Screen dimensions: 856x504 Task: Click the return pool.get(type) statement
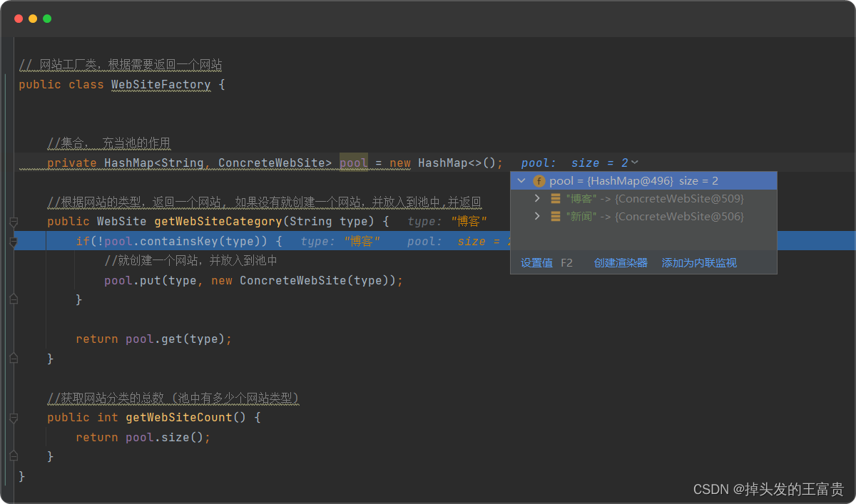tap(154, 339)
